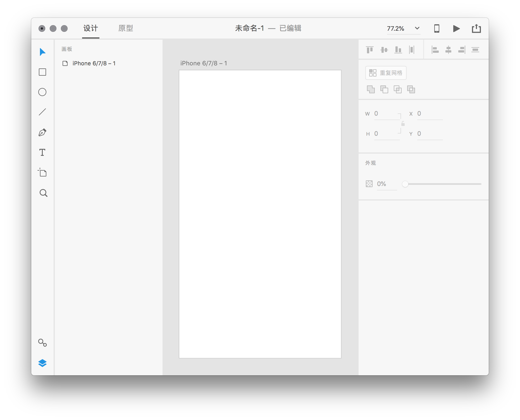This screenshot has width=520, height=420.
Task: Click the artboard title above canvas
Action: coord(204,63)
